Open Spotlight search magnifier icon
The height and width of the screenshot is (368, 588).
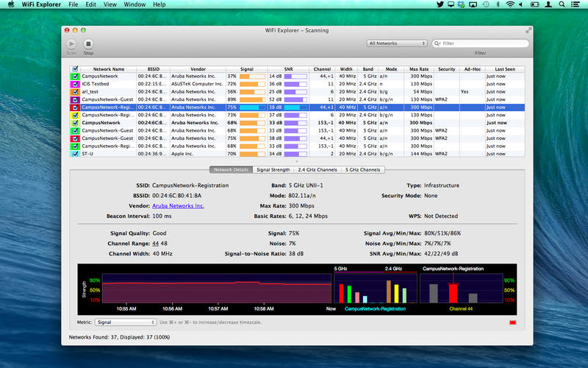point(562,4)
